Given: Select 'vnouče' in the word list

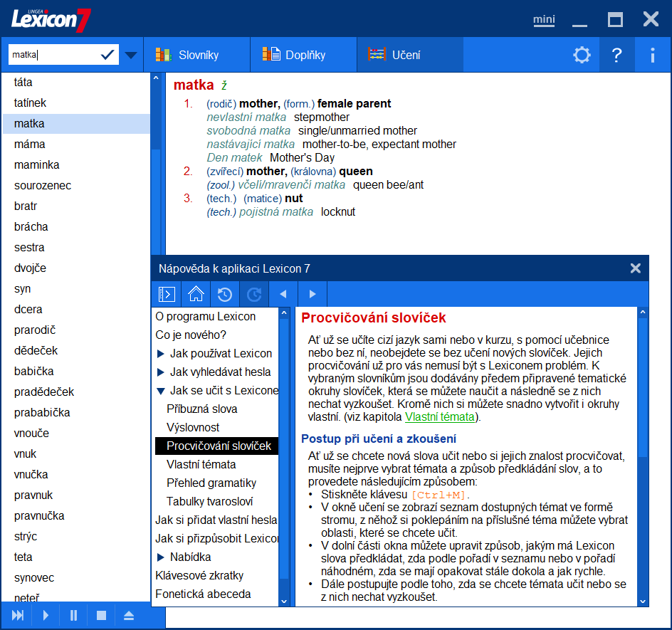Looking at the screenshot, I should click(x=76, y=434).
